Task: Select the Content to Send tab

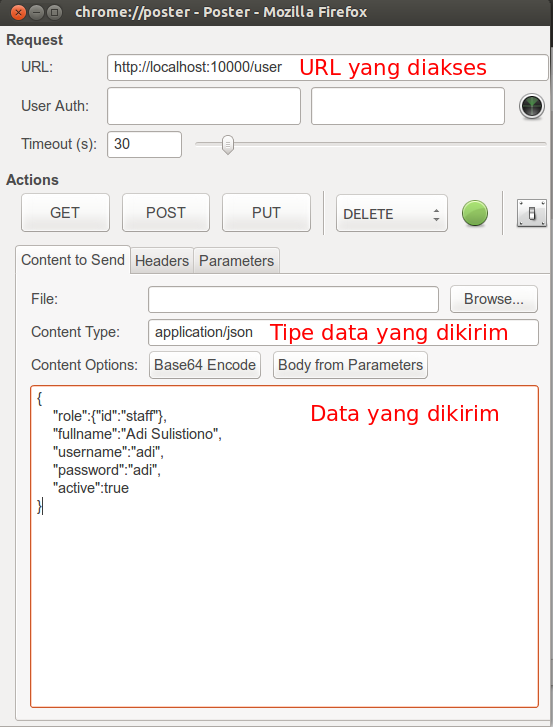Action: click(73, 260)
